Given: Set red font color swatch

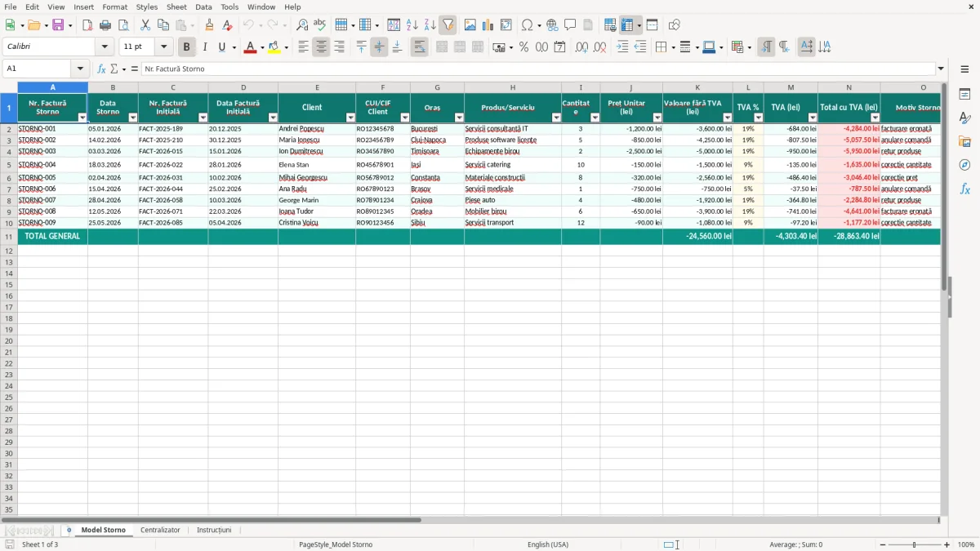Looking at the screenshot, I should tap(250, 47).
